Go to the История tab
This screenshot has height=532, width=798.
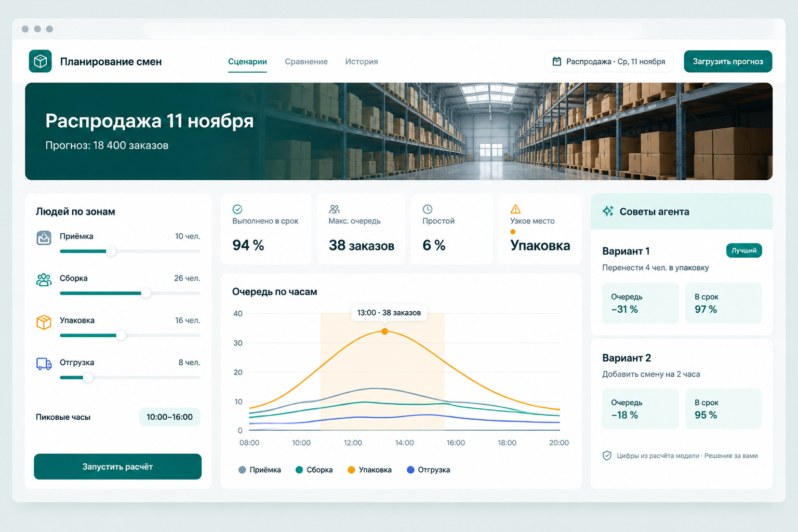click(x=362, y=61)
